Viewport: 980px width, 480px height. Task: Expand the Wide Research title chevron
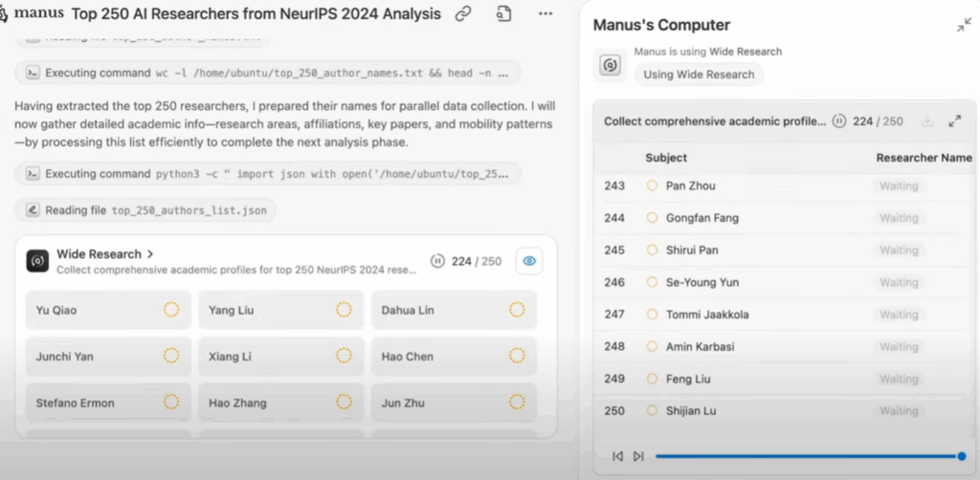coord(150,254)
